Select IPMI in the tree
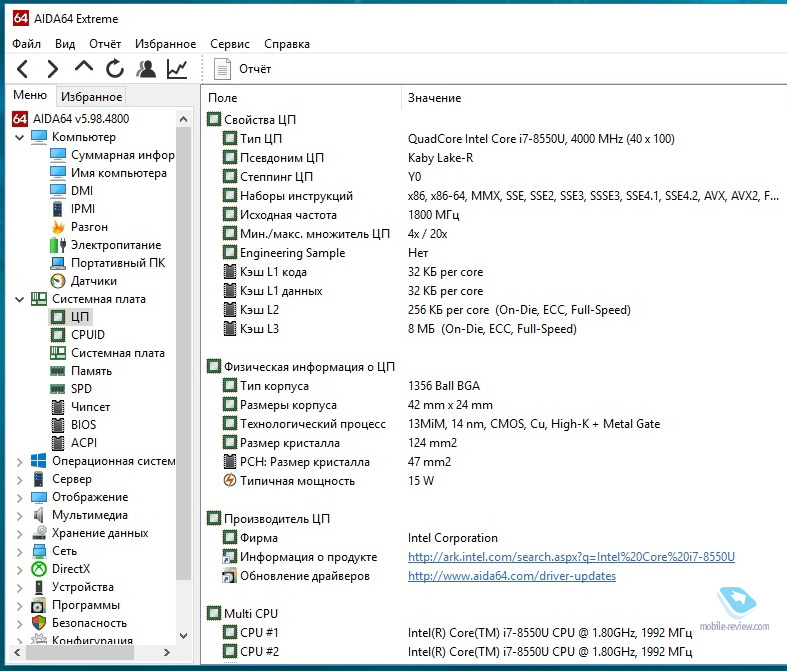The height and width of the screenshot is (671, 787). (x=73, y=209)
